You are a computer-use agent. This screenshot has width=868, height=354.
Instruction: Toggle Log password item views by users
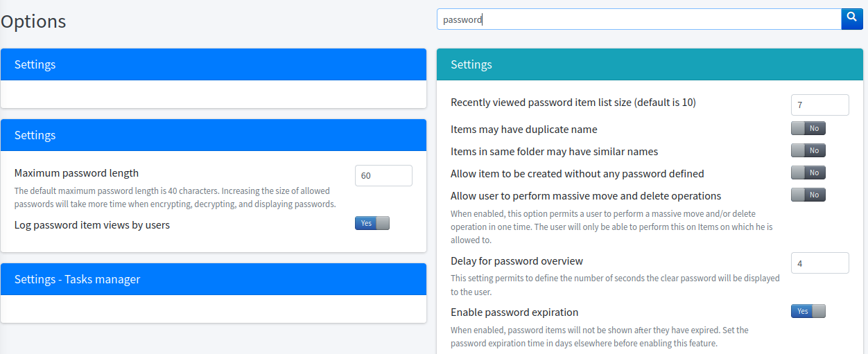point(372,223)
